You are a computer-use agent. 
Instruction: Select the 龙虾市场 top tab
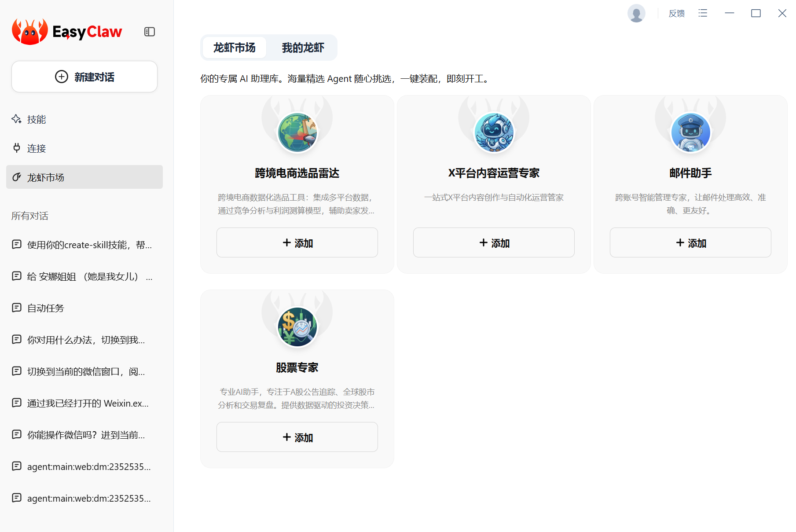point(234,48)
